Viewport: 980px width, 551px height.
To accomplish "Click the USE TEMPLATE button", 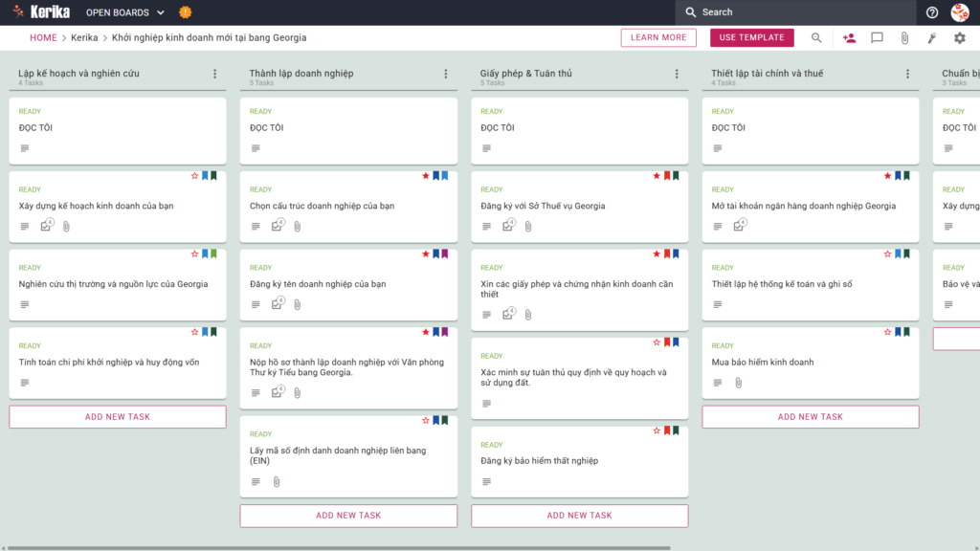I will pos(752,37).
